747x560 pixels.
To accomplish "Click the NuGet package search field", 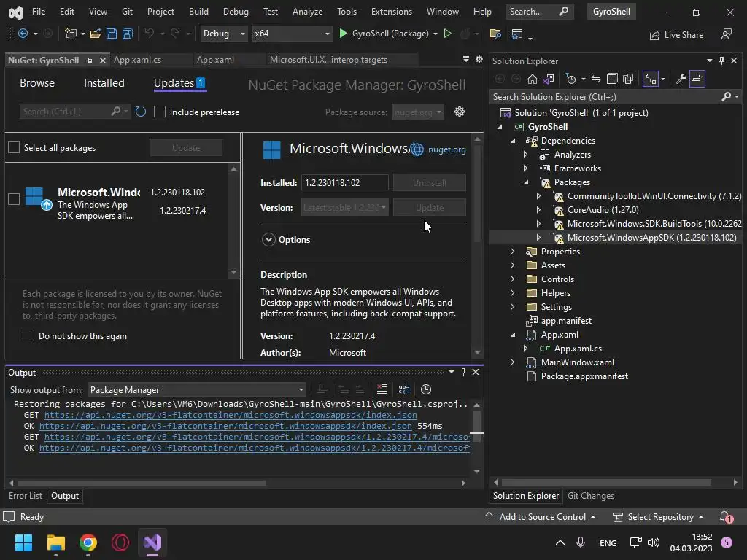I will (x=66, y=112).
